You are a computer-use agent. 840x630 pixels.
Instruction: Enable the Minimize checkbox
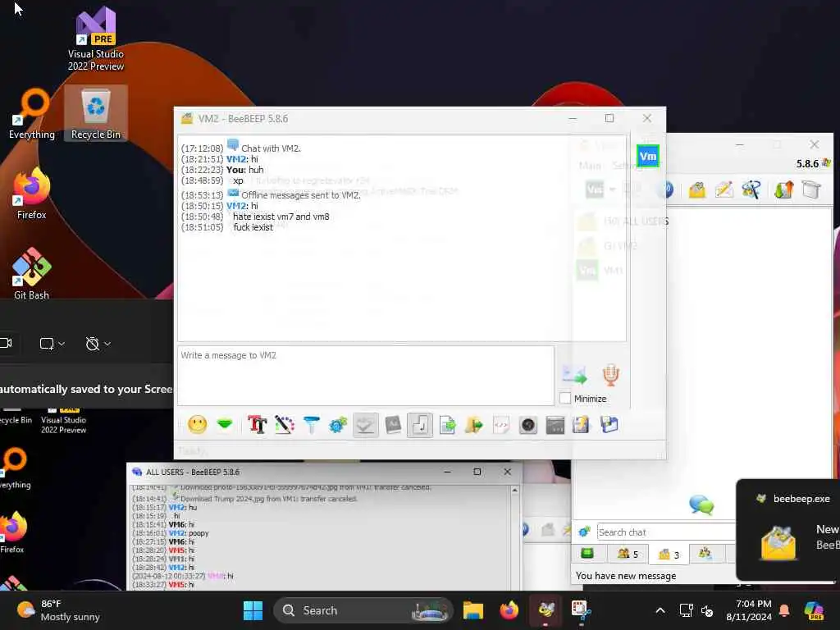point(564,398)
